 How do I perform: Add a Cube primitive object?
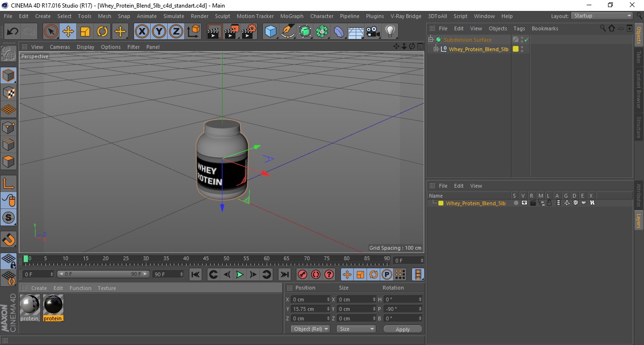[271, 32]
